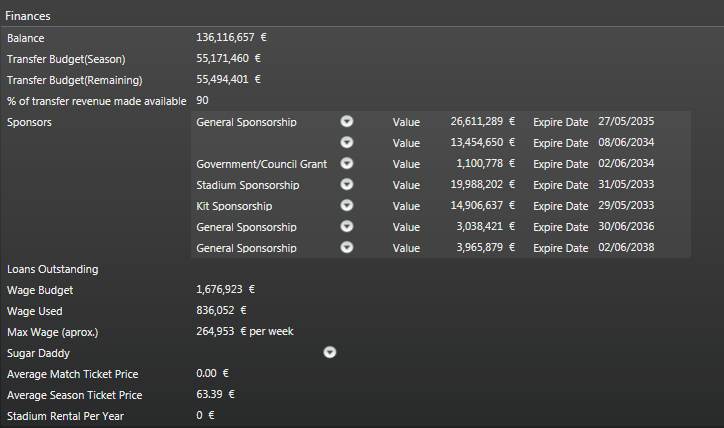Select expire date 08/06/2034

coord(626,142)
